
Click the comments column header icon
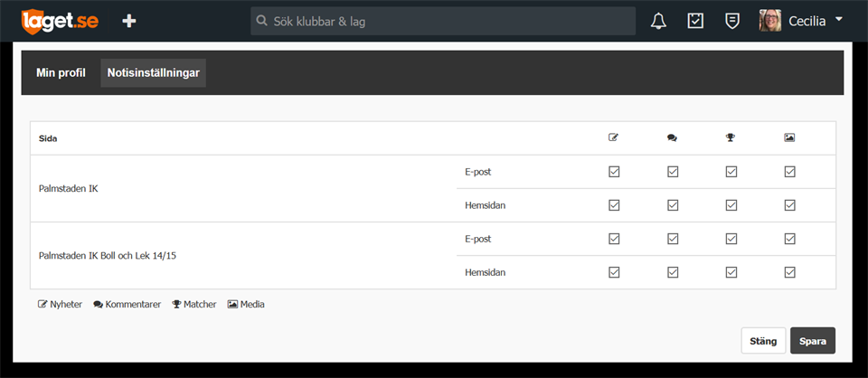pyautogui.click(x=672, y=137)
